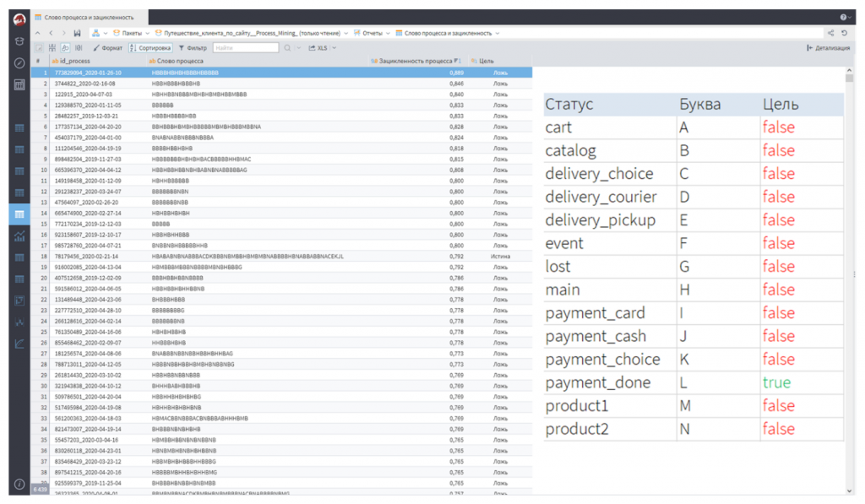Click the id_process column header
865x504 pixels.
98,62
